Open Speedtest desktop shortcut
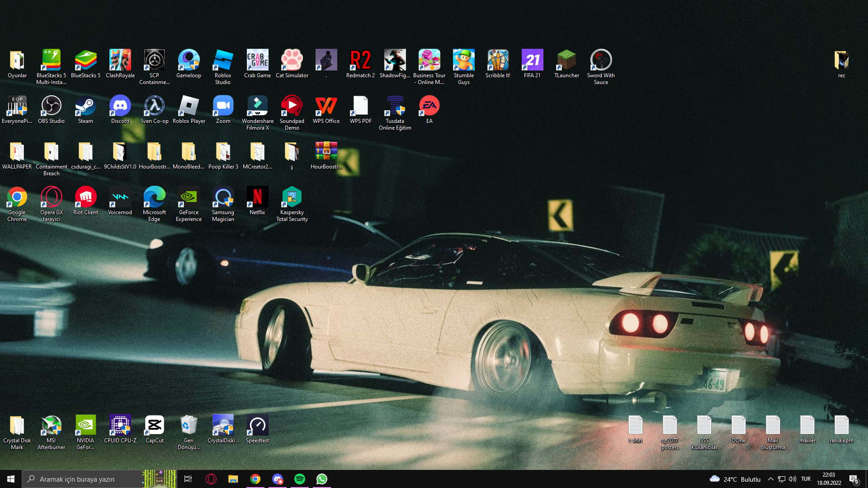 [257, 428]
